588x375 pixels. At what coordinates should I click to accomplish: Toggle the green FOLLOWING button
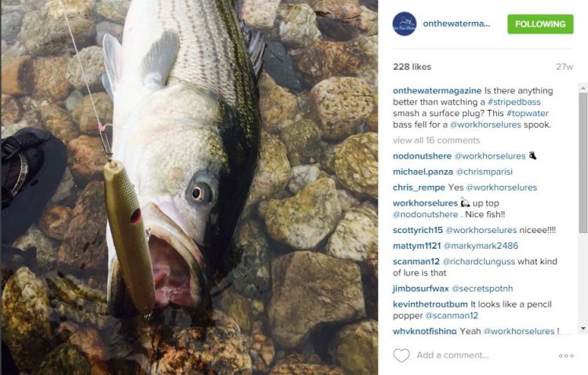[x=540, y=24]
